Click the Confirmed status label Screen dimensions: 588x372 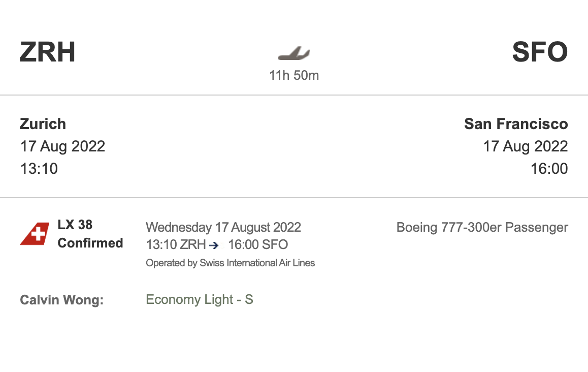(x=90, y=243)
